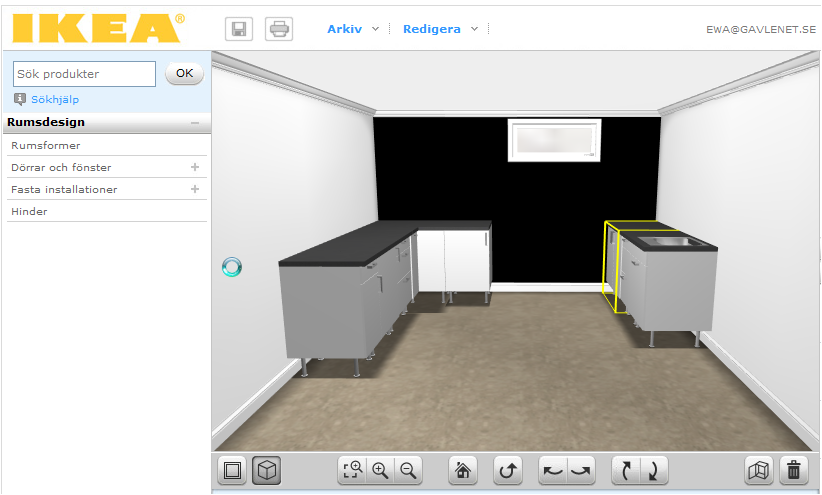
Task: Click the undo rotation arrow icon
Action: coord(508,470)
